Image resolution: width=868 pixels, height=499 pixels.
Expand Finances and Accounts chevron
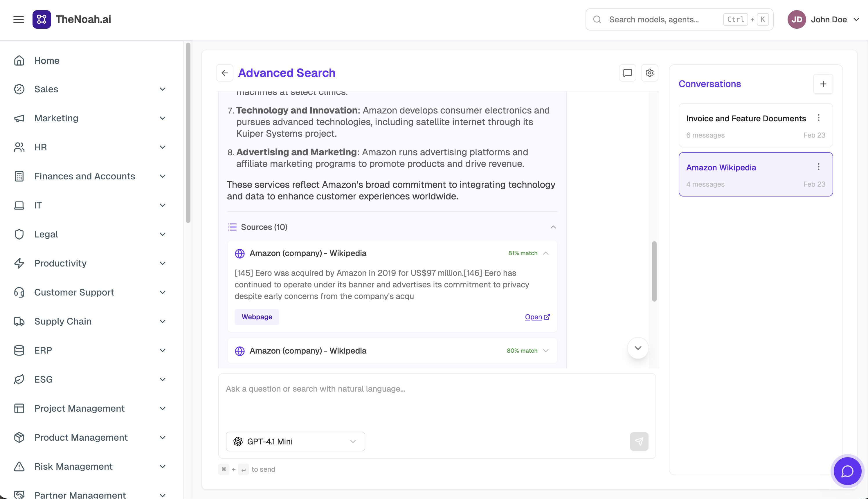click(163, 176)
